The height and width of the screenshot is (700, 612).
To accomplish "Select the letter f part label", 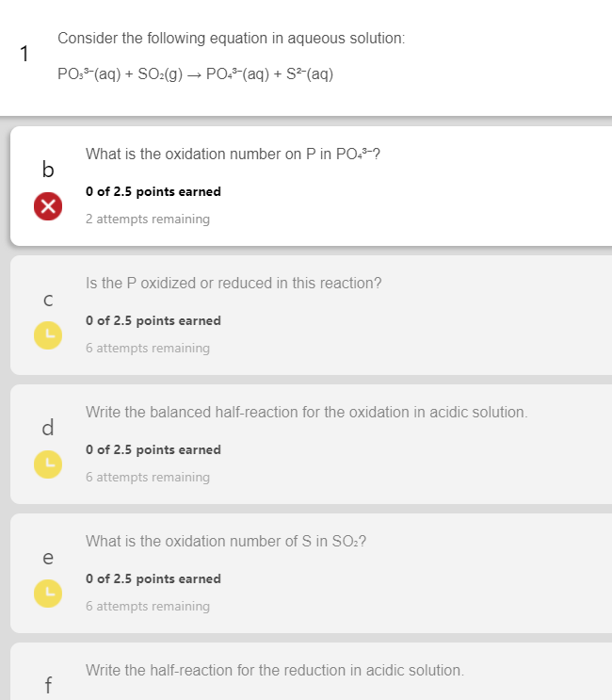I will coord(48,685).
